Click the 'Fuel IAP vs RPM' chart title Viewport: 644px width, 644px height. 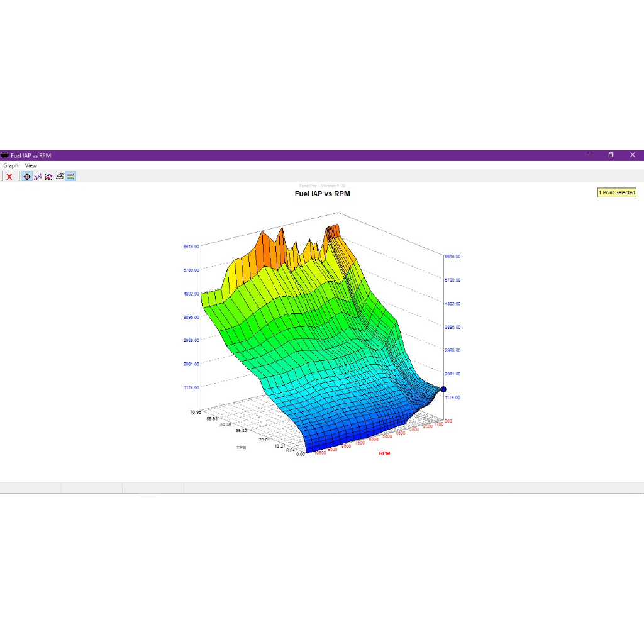tap(323, 194)
